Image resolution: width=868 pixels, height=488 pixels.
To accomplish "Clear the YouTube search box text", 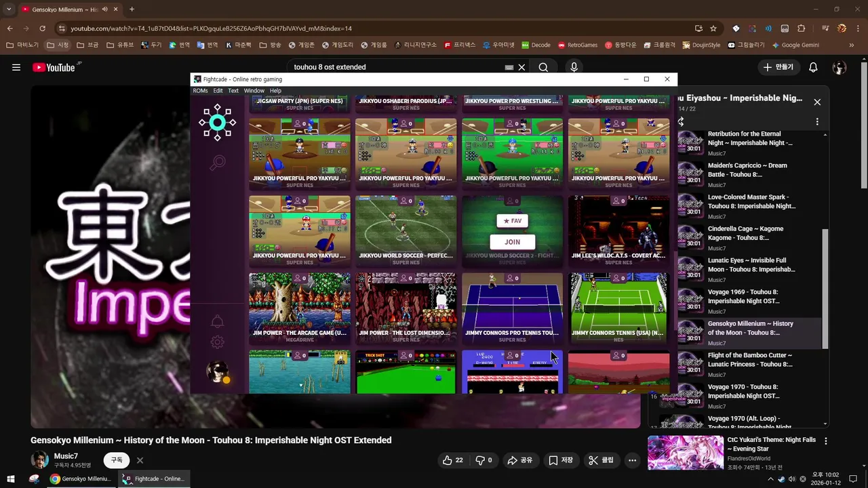I will [x=521, y=67].
